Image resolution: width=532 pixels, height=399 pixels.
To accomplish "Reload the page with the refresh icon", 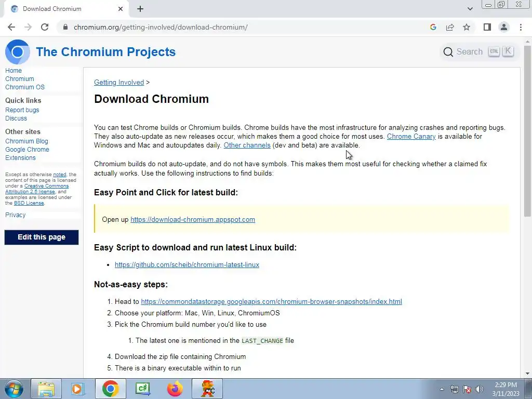I will [x=45, y=27].
